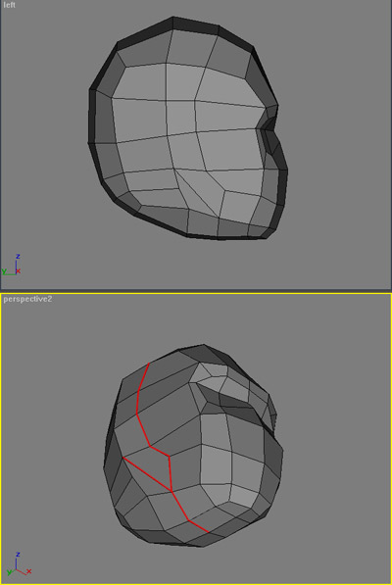Select the blue Z axis label in perspective2 gizmo
Image resolution: width=392 pixels, height=585 pixels.
[18, 555]
